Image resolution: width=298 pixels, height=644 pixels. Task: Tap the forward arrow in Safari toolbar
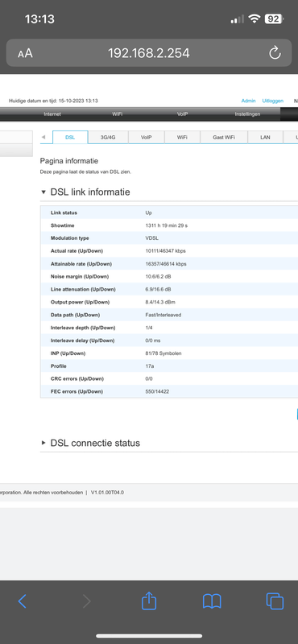tap(86, 601)
